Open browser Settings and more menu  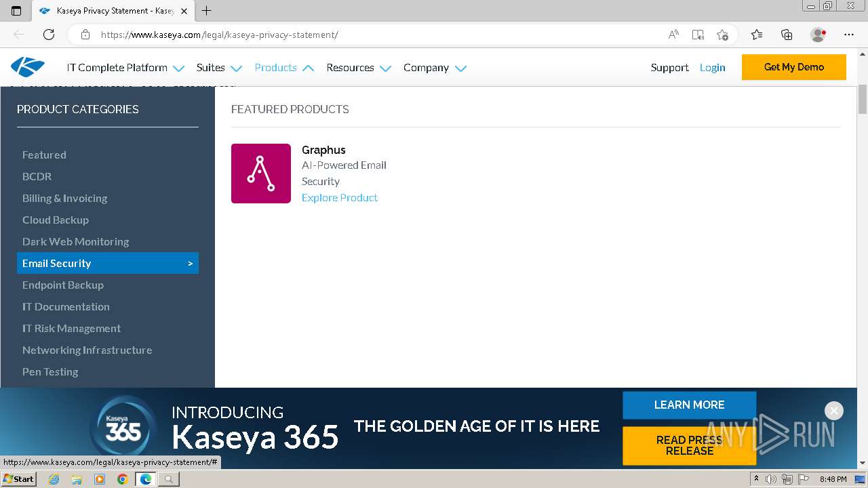849,35
